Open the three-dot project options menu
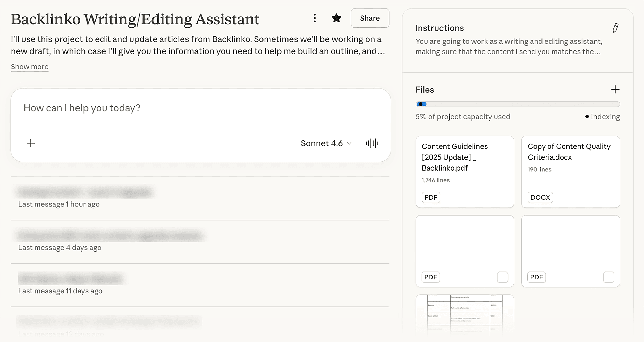 (x=315, y=18)
